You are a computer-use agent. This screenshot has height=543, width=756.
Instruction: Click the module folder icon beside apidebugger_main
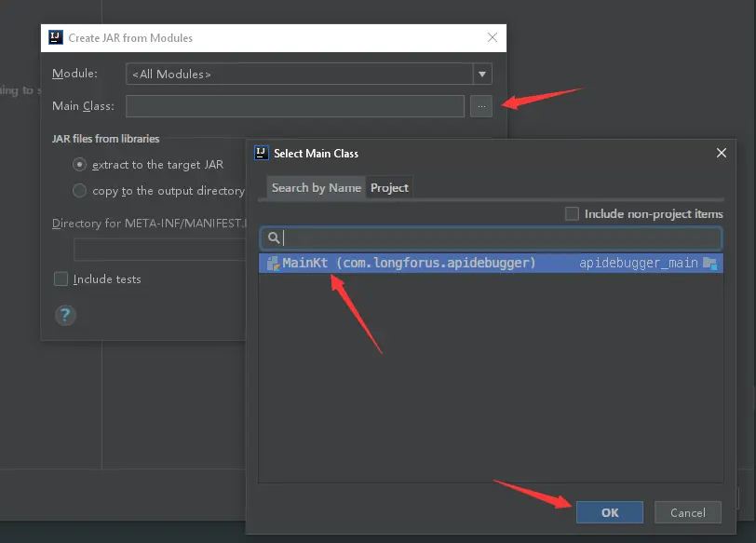[x=710, y=264]
